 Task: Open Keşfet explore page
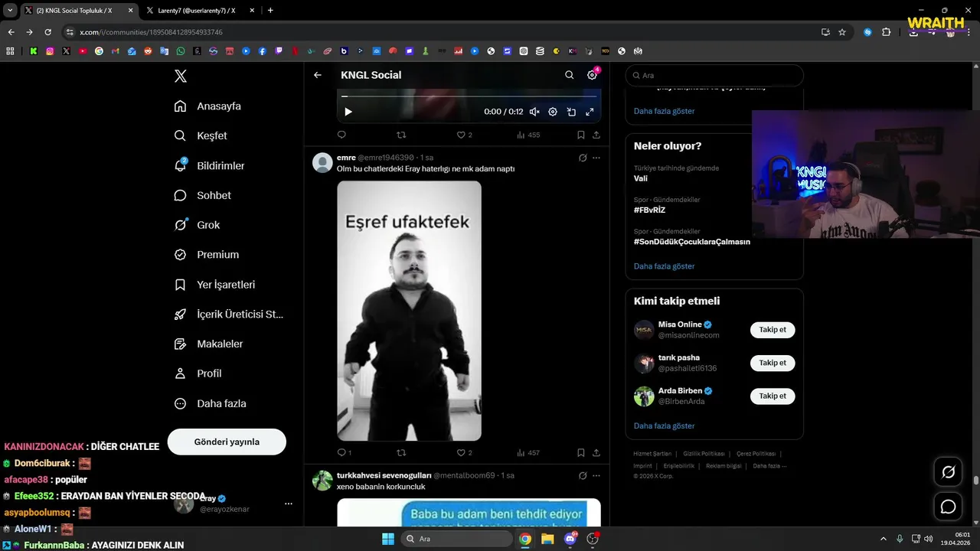click(201, 135)
